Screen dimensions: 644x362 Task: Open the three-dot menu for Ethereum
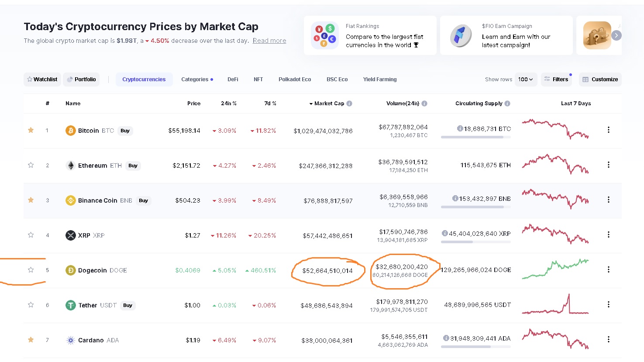[608, 165]
